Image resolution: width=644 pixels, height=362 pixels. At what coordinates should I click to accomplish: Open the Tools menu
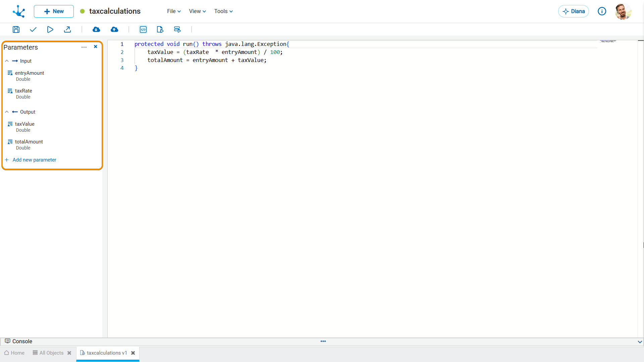point(223,11)
